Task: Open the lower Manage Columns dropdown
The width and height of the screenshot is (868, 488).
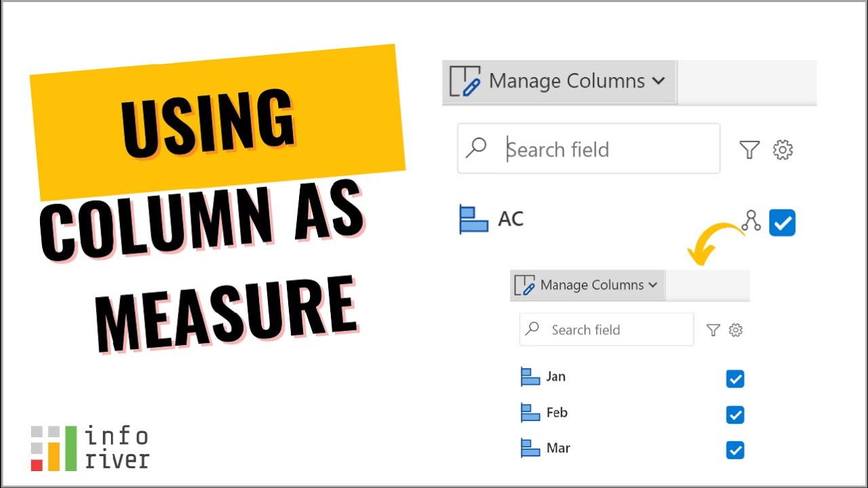Action: pyautogui.click(x=587, y=285)
